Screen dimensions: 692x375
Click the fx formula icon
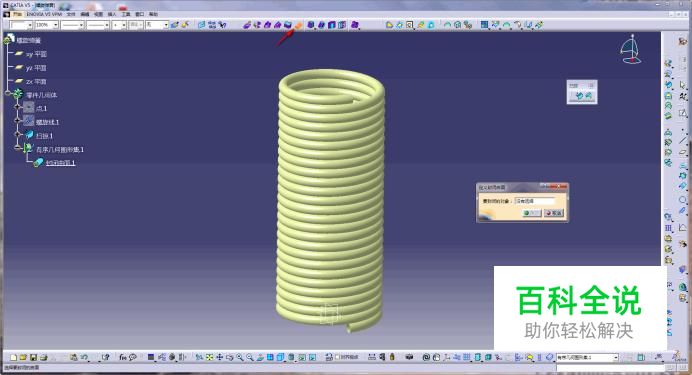[x=123, y=357]
